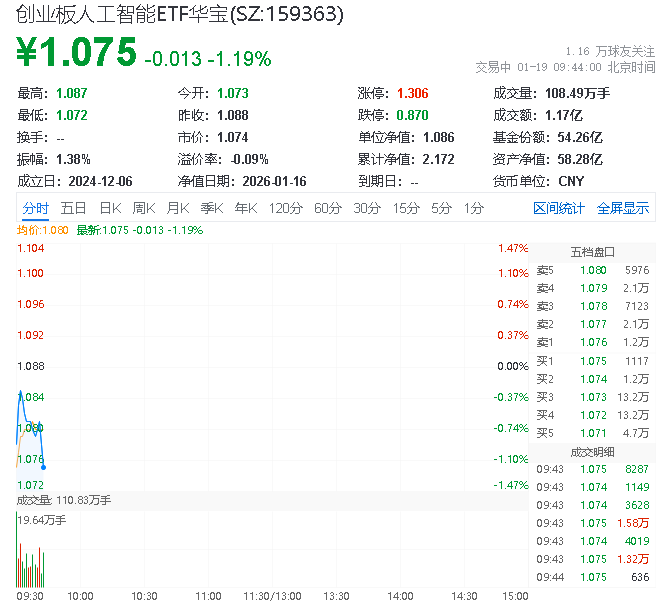Screen dimensions: 656x615
Task: Select the 60分 interval tab
Action: point(327,208)
